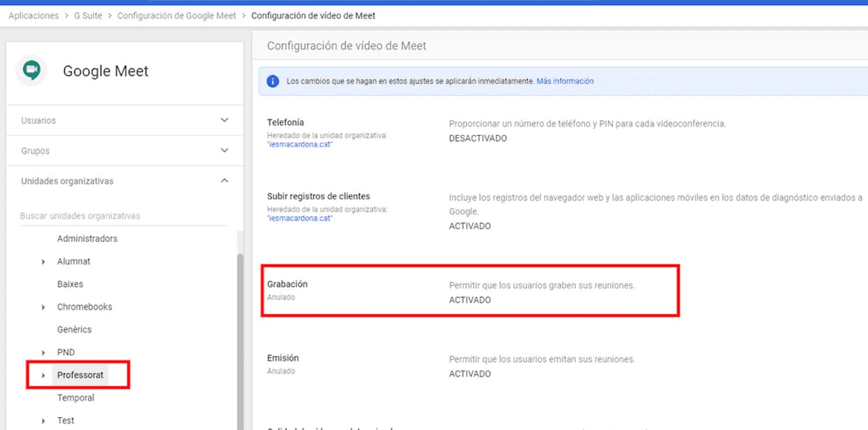Click Anulado label under Emisión
The image size is (868, 430).
(281, 372)
